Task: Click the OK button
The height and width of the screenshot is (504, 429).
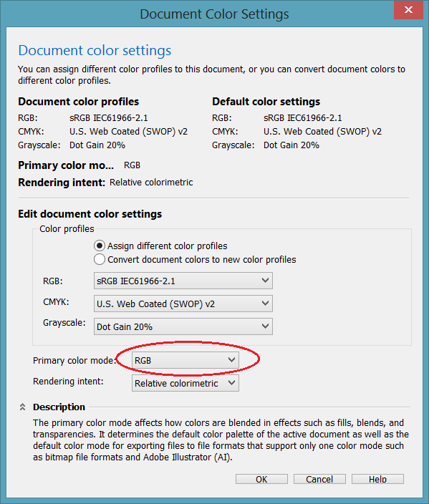Action: (x=261, y=479)
